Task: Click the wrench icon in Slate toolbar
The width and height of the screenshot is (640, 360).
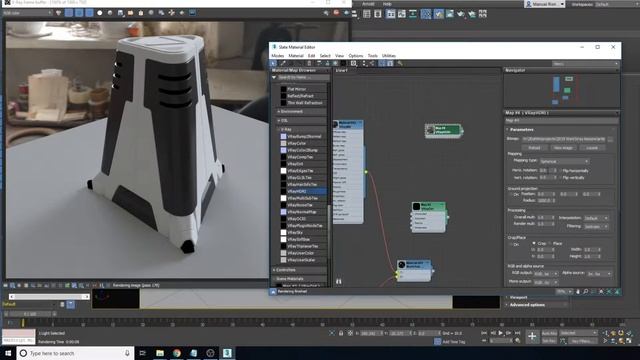Action: click(400, 63)
